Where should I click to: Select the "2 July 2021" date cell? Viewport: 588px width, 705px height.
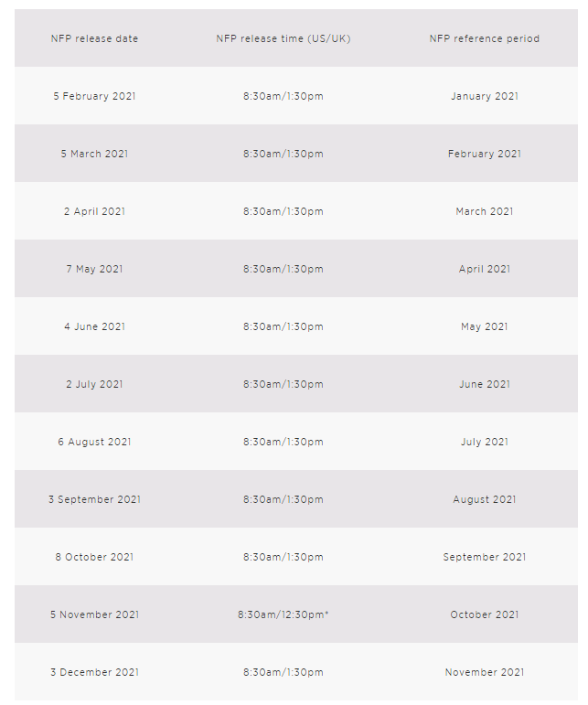pos(94,384)
